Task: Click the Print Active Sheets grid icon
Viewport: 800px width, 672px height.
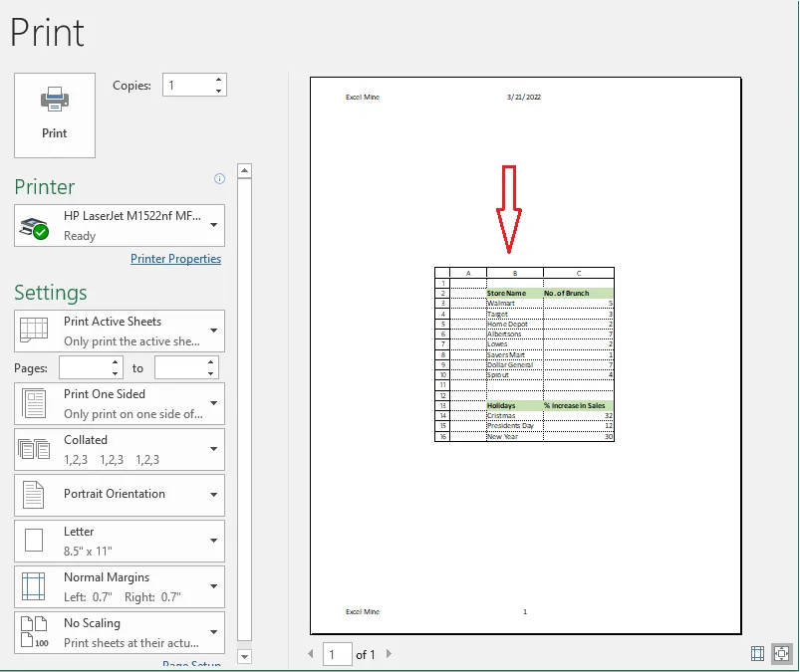Action: pos(34,331)
